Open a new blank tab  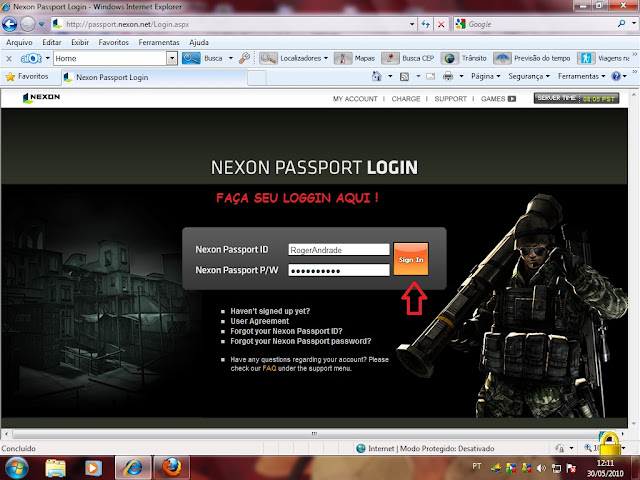[257, 78]
